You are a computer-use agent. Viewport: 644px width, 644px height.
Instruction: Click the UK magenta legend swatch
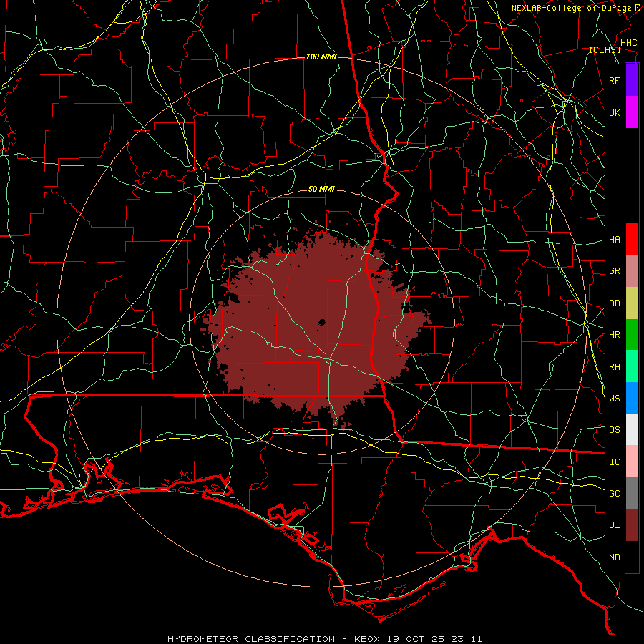point(632,112)
